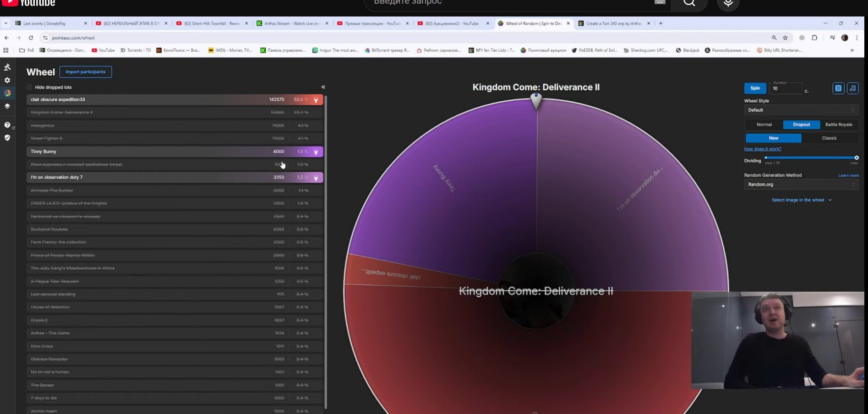The height and width of the screenshot is (414, 868).
Task: Click the trophy icon on clair obscure expedition33
Action: click(316, 99)
